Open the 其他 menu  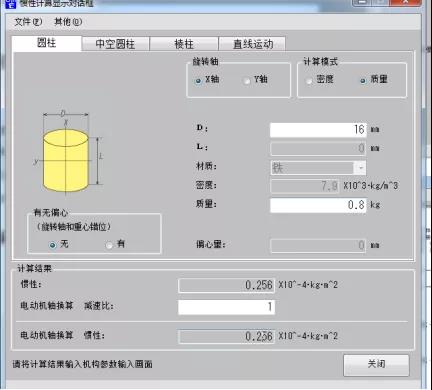[x=68, y=22]
